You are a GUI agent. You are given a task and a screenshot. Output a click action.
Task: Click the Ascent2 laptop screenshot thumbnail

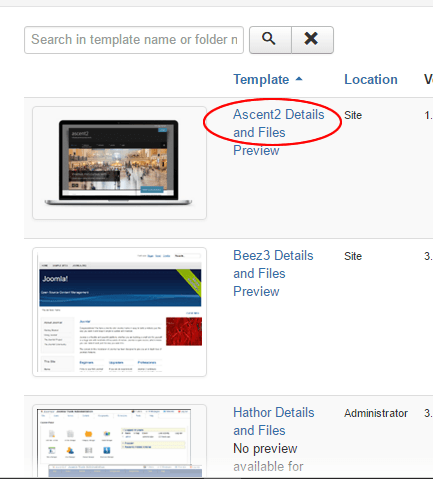pos(119,163)
